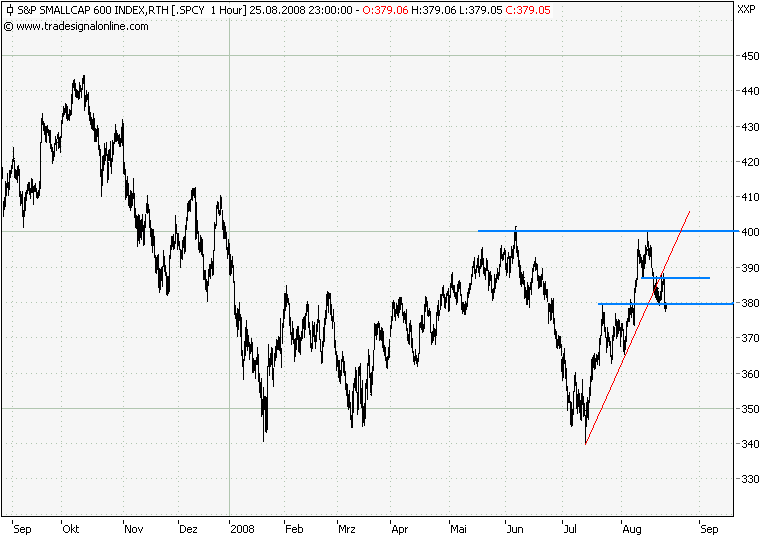Click the candlestick icon before the chart title
769x536 pixels.
(x=9, y=10)
